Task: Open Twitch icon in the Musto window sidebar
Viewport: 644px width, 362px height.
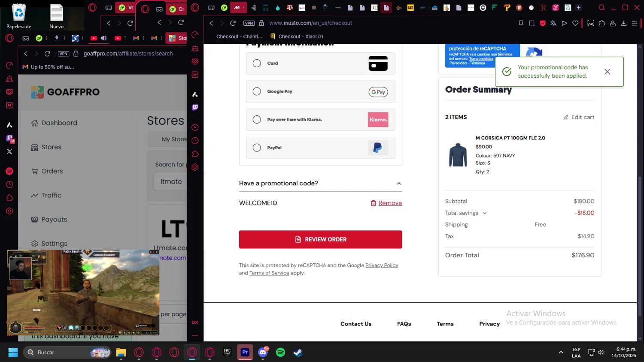Action: [x=195, y=108]
